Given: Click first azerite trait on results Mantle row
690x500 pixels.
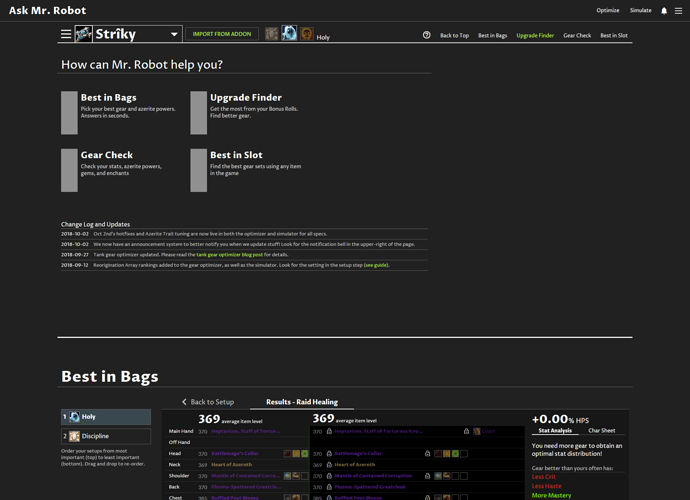Looking at the screenshot, I should click(438, 476).
